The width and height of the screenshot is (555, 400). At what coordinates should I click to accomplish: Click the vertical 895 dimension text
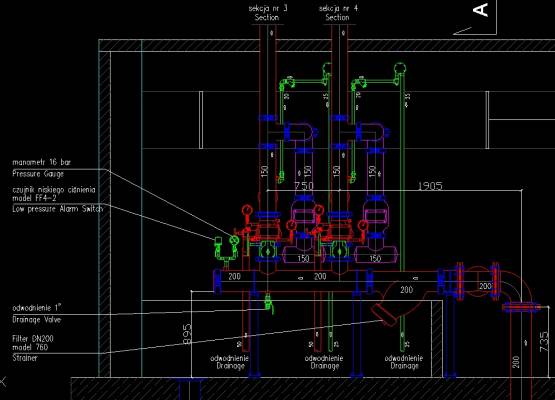tap(188, 334)
